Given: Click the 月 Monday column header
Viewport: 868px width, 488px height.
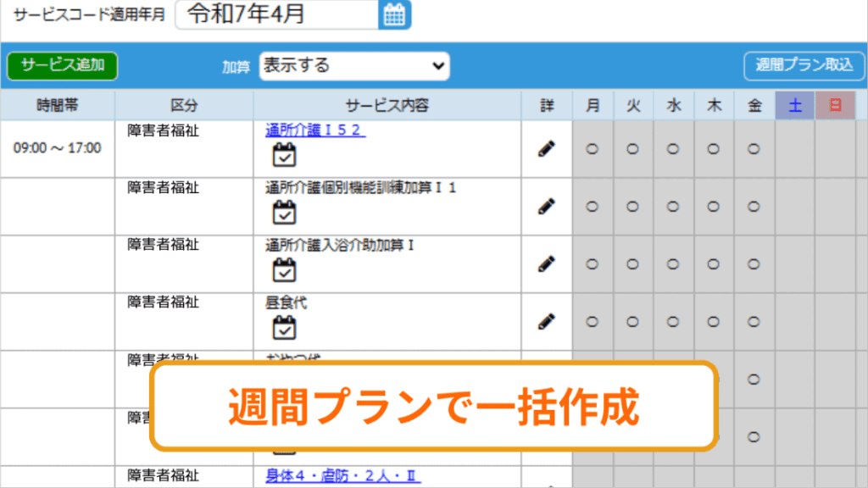Looking at the screenshot, I should 593,105.
